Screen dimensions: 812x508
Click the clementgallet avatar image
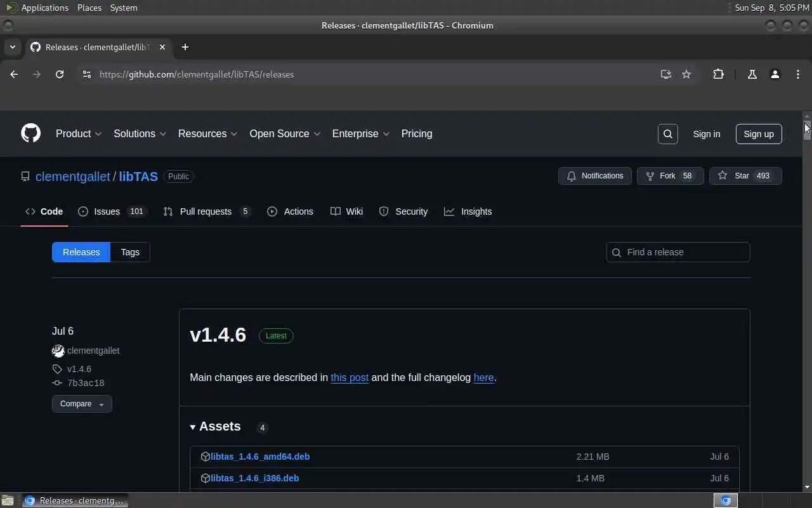[x=58, y=351]
